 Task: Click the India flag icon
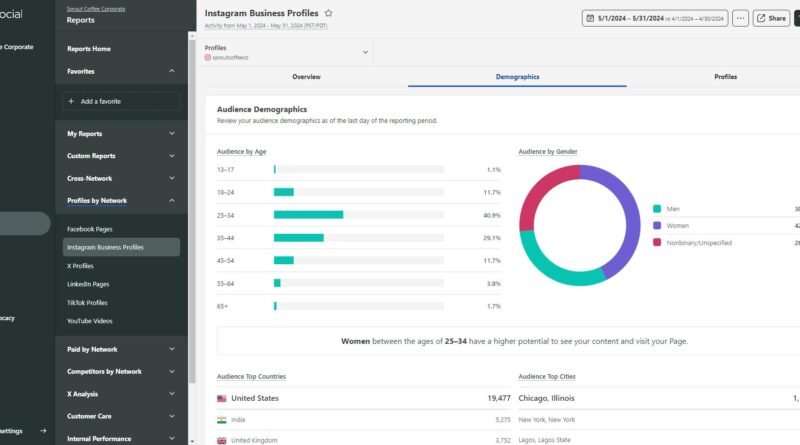point(221,420)
